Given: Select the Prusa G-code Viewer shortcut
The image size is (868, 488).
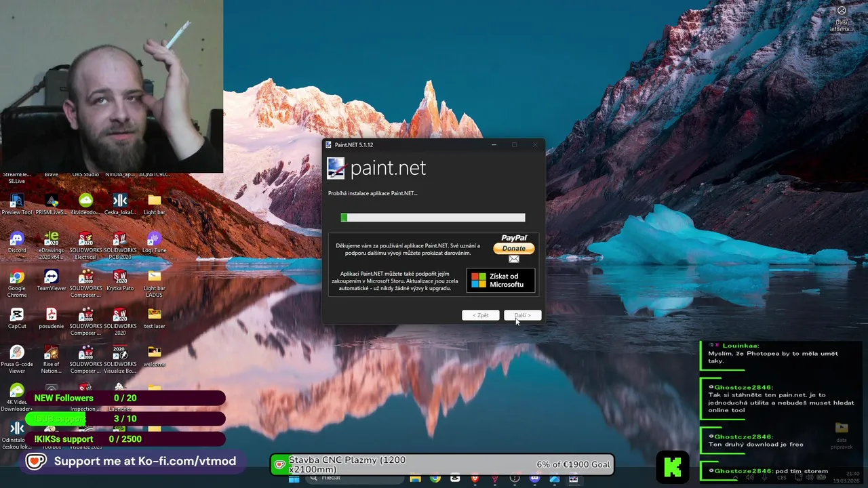Looking at the screenshot, I should pyautogui.click(x=17, y=359).
